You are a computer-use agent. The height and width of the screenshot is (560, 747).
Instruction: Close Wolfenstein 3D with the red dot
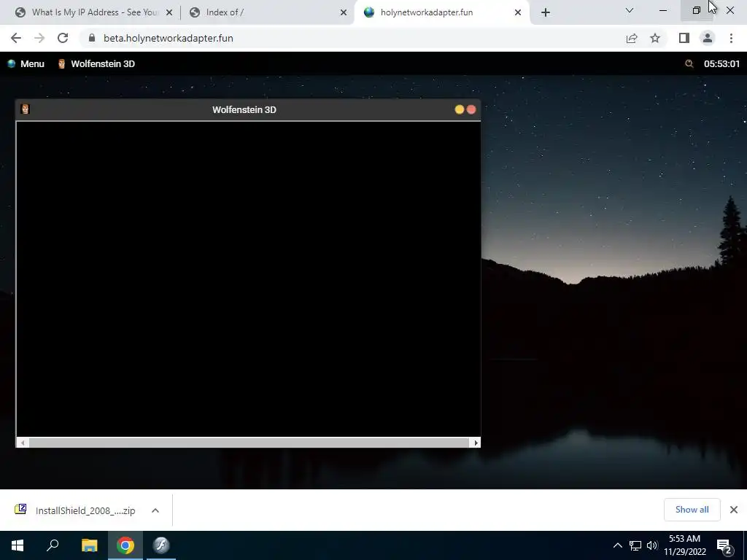point(471,109)
